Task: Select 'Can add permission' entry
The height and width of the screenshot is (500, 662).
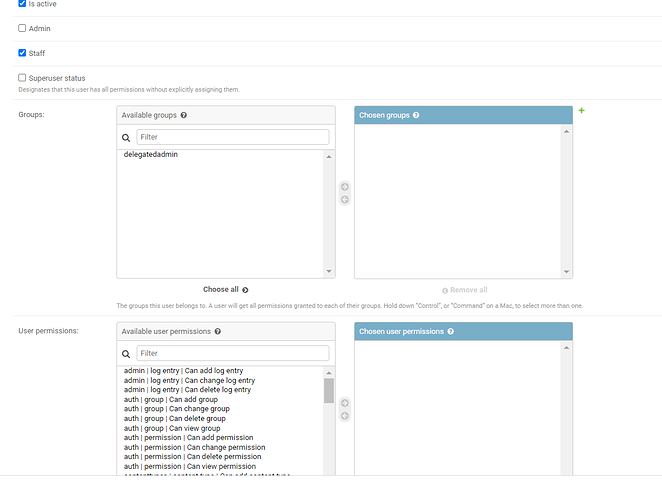Action: tap(188, 438)
